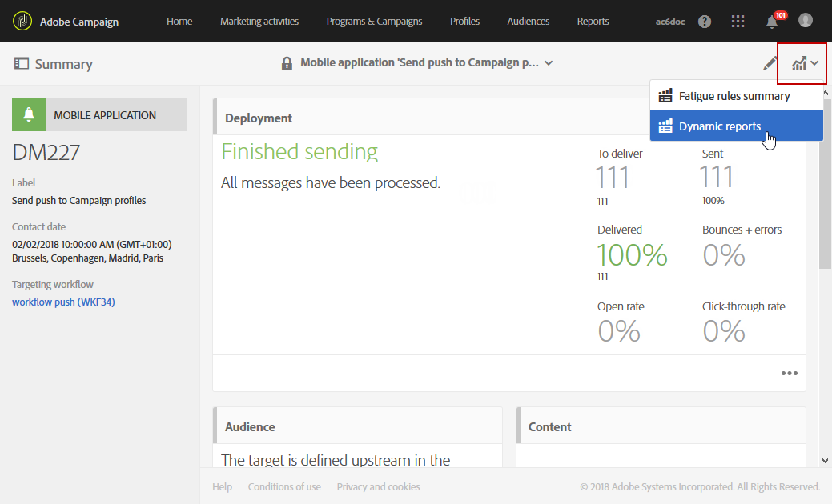Screen dimensions: 832x504
Task: Click the Finished sending status text
Action: pos(299,151)
